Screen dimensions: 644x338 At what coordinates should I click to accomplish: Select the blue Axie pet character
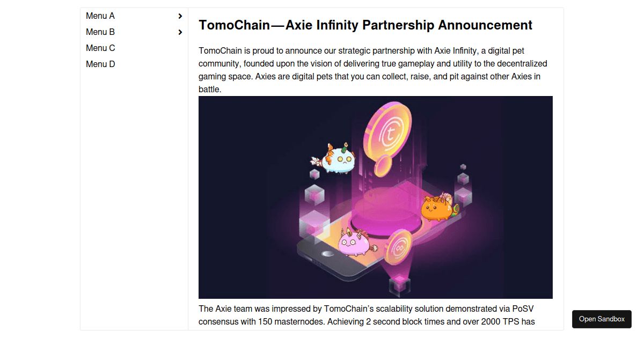pyautogui.click(x=336, y=159)
